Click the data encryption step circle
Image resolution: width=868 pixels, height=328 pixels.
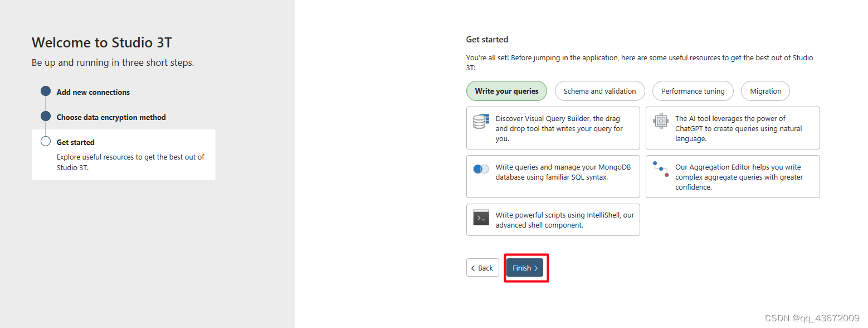click(x=46, y=116)
